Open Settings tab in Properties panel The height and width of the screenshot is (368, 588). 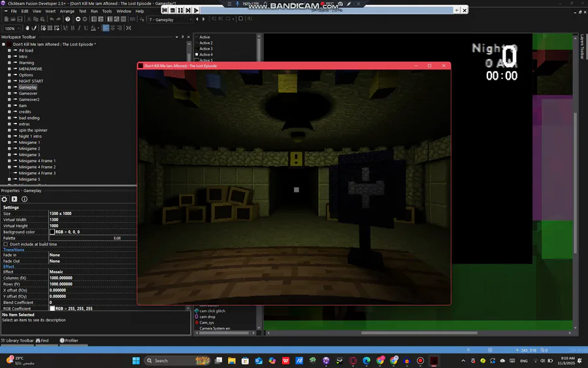click(x=5, y=199)
